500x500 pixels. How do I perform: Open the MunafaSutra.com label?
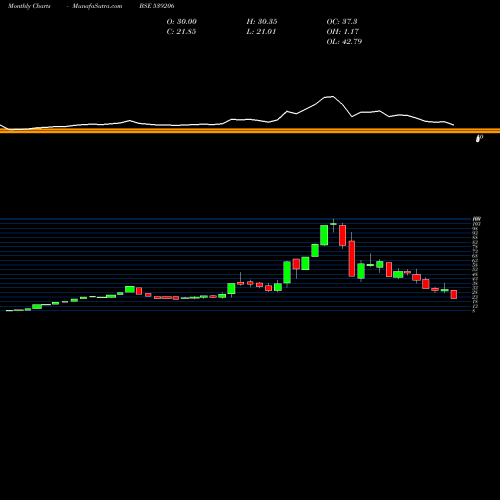pyautogui.click(x=97, y=6)
